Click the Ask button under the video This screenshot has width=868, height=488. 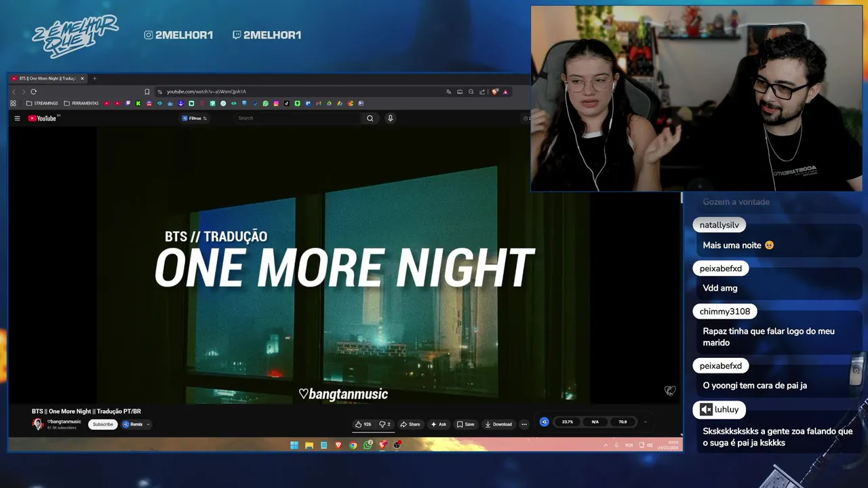(x=438, y=424)
